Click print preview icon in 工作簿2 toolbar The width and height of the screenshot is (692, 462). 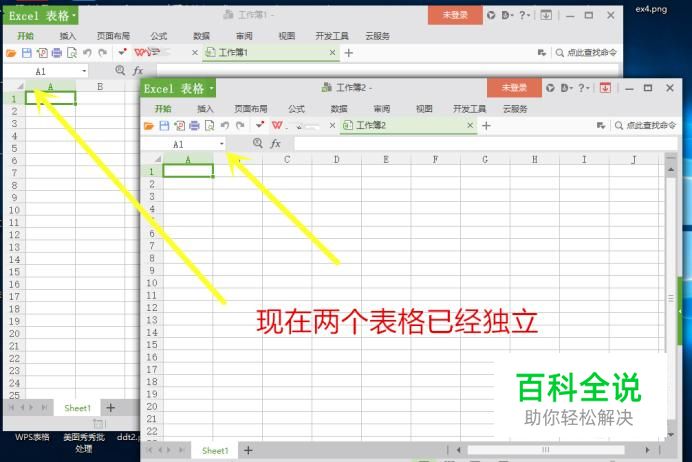pos(209,126)
